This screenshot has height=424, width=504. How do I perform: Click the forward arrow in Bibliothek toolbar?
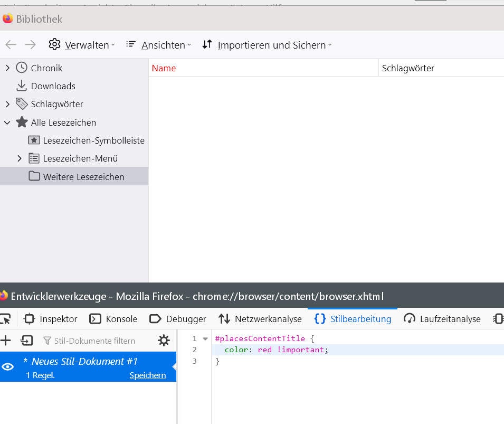coord(30,45)
